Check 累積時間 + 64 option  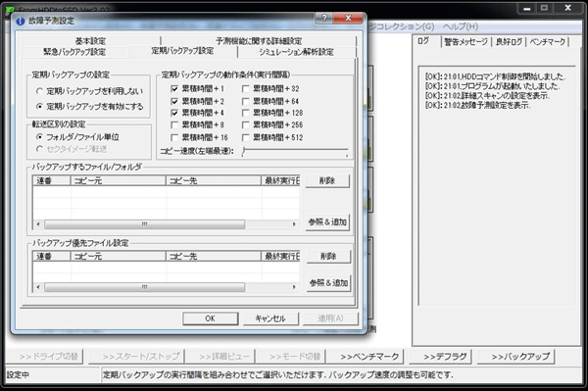245,101
